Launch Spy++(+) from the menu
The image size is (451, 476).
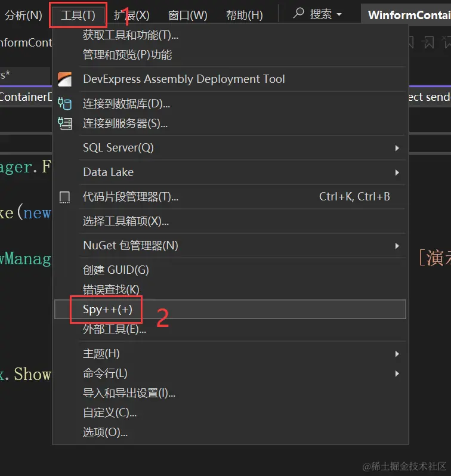(230, 310)
